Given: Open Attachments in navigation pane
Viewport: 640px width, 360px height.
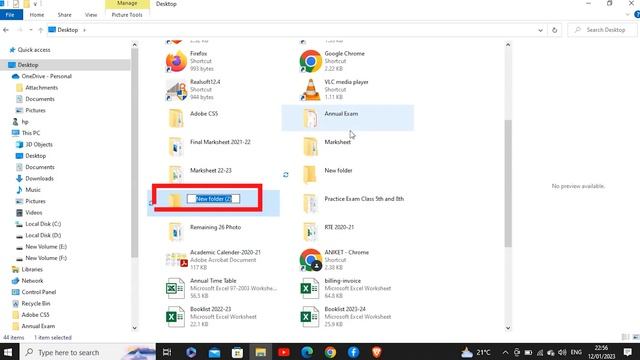Looking at the screenshot, I should pos(41,88).
